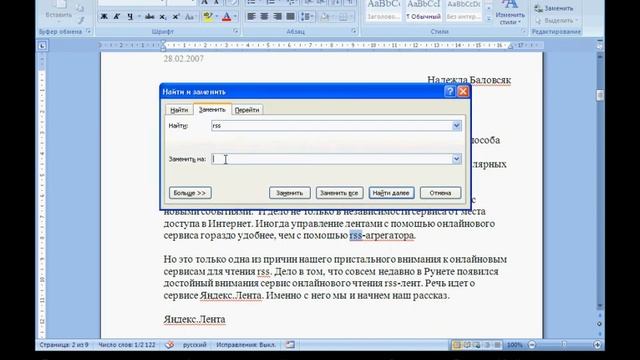Viewport: 640px width, 360px height.
Task: Open the Заменить на history dropdown
Action: [457, 159]
